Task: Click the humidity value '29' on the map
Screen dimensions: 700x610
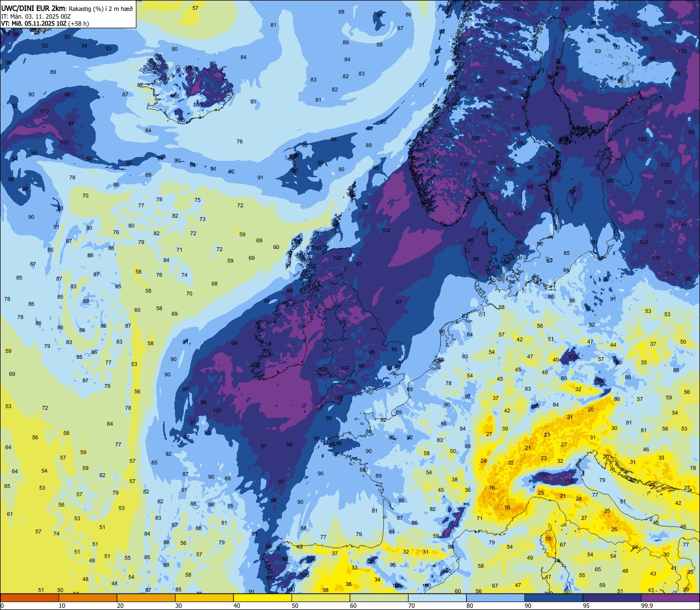Action: coord(686,589)
